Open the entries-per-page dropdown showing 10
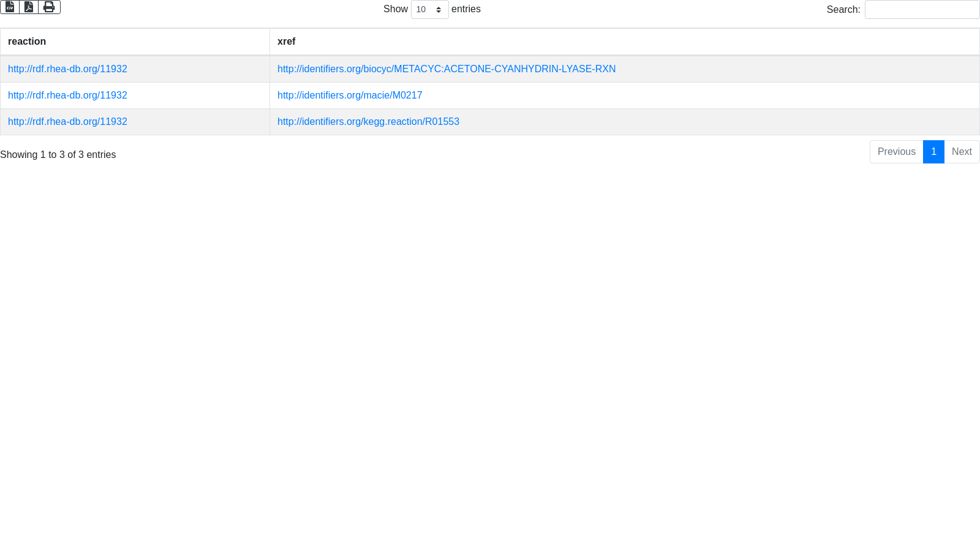This screenshot has width=980, height=551. click(429, 10)
